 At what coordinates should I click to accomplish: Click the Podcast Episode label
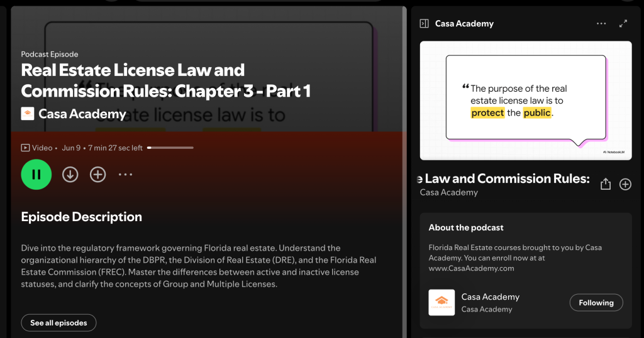pyautogui.click(x=50, y=54)
